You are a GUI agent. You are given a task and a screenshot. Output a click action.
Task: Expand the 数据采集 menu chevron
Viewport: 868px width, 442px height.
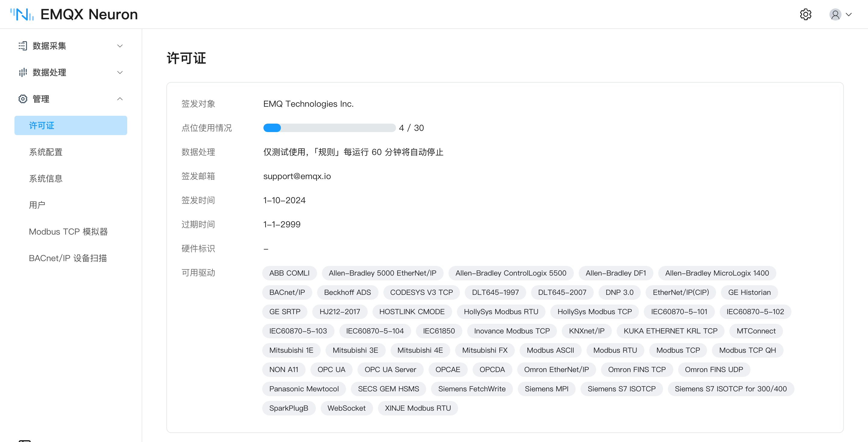pyautogui.click(x=120, y=46)
